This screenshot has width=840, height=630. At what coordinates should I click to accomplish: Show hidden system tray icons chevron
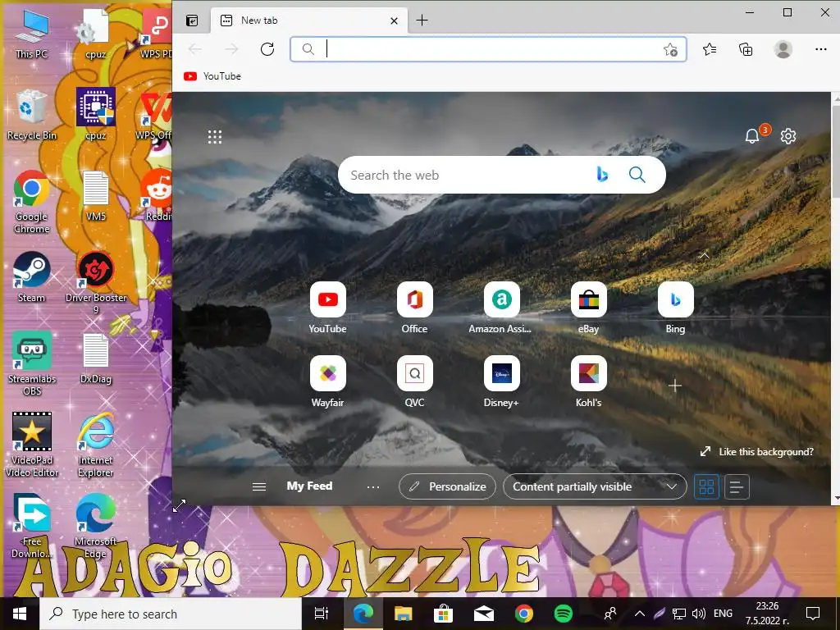640,614
